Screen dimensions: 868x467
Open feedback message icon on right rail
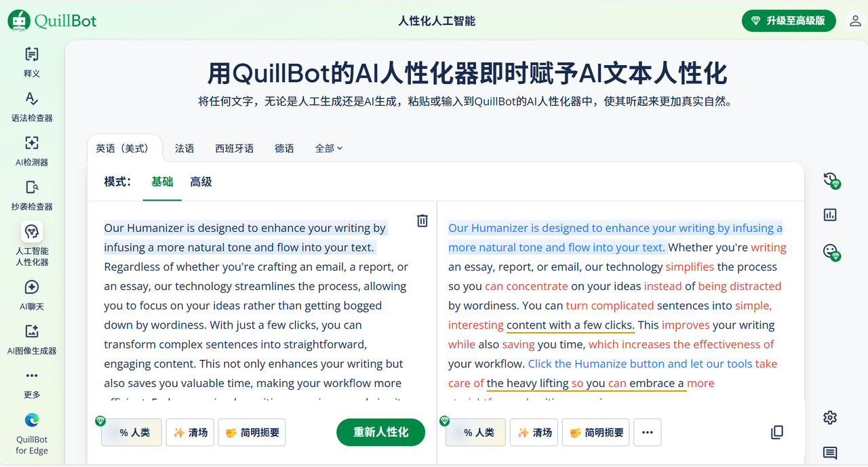(x=830, y=453)
